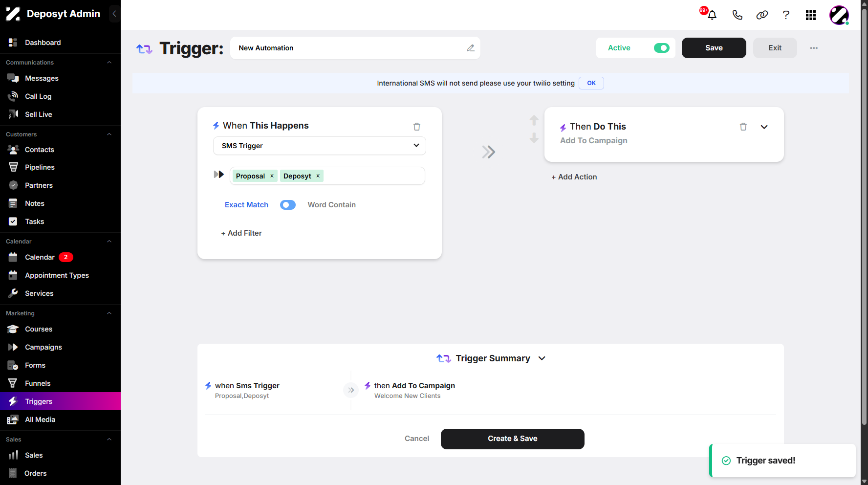Click Add Action
Screen dimensions: 868x485
(x=574, y=177)
